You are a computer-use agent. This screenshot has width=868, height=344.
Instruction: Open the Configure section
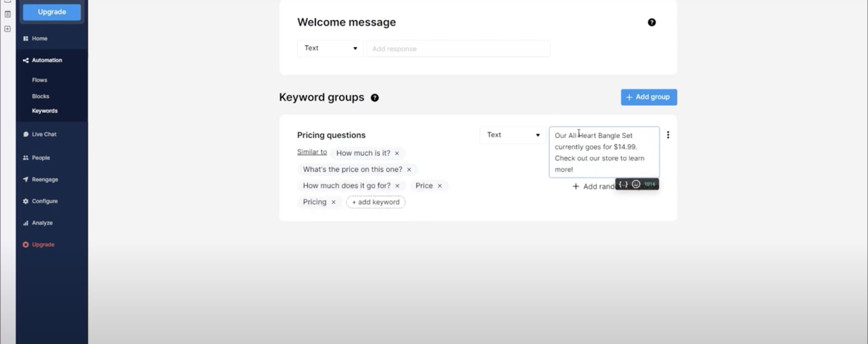click(45, 201)
